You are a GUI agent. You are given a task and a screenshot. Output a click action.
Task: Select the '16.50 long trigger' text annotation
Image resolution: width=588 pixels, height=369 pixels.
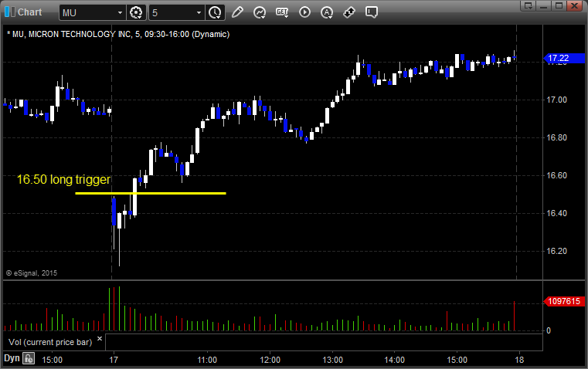(64, 179)
